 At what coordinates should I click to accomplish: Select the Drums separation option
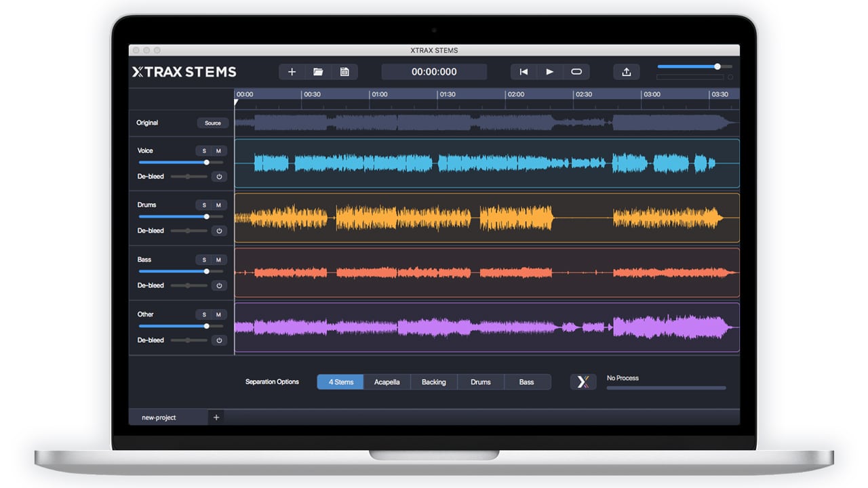[481, 382]
